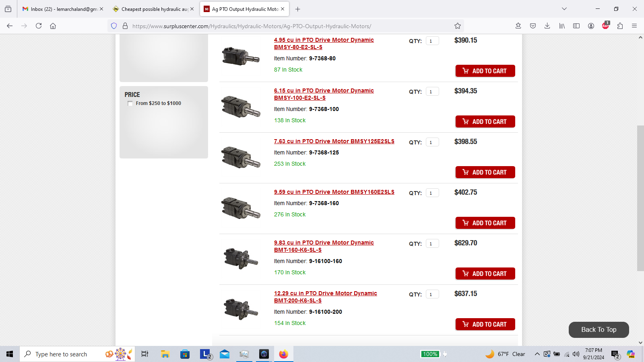This screenshot has width=644, height=362.
Task: Add item 9-16100-160 to cart
Action: click(485, 274)
